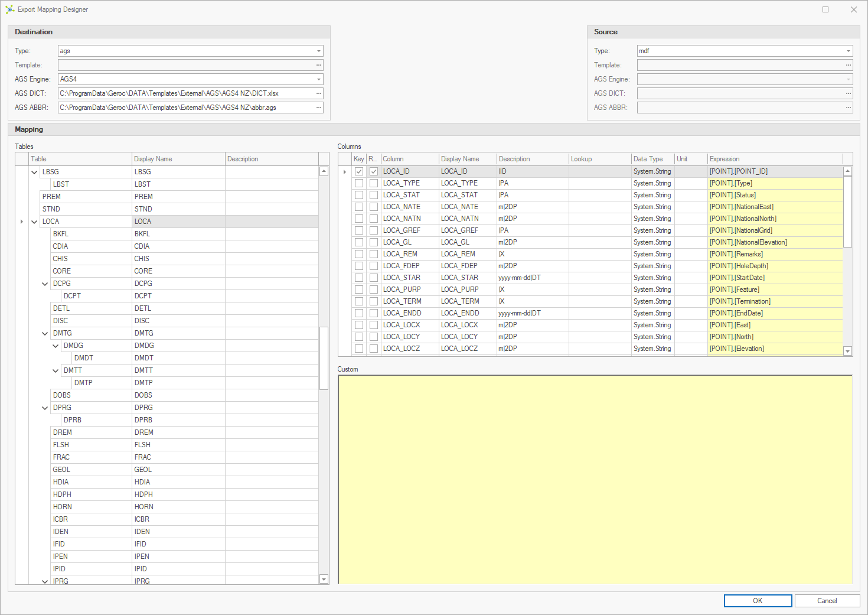
Task: Click the yyyy-mm-dd|DT description for LOCA_ENDD
Action: click(532, 313)
